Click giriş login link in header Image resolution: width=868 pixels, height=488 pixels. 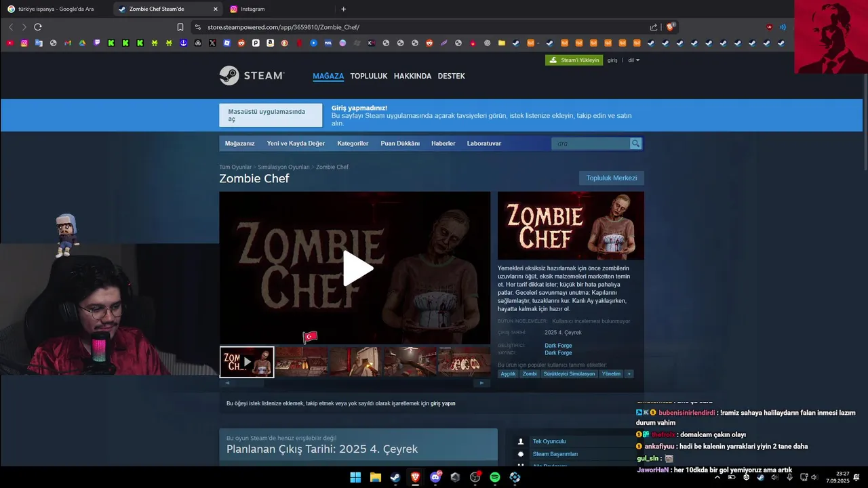612,60
